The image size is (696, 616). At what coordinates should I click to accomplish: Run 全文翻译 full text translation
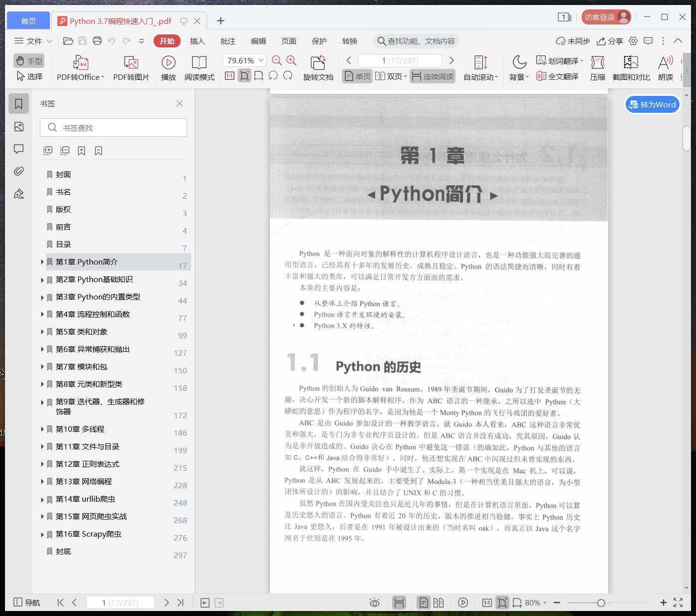pyautogui.click(x=557, y=76)
